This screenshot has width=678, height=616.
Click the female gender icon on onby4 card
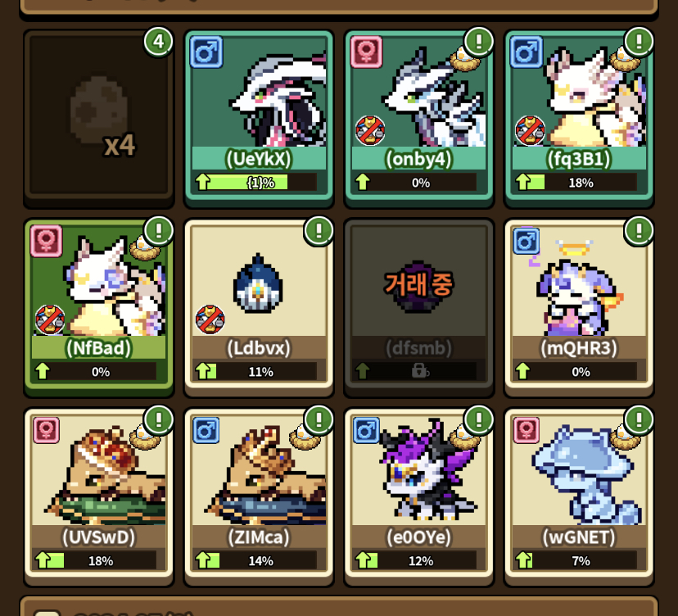click(366, 52)
